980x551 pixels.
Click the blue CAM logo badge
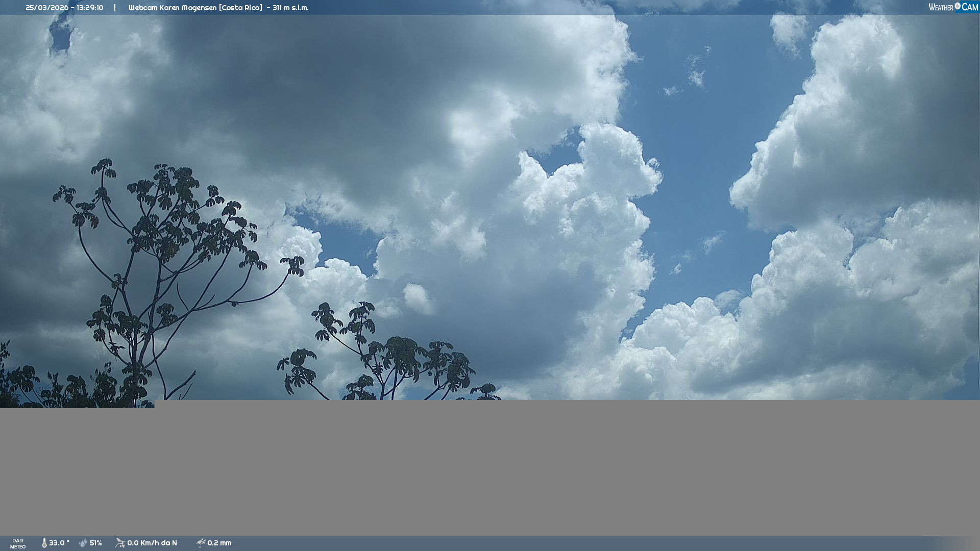pos(969,7)
